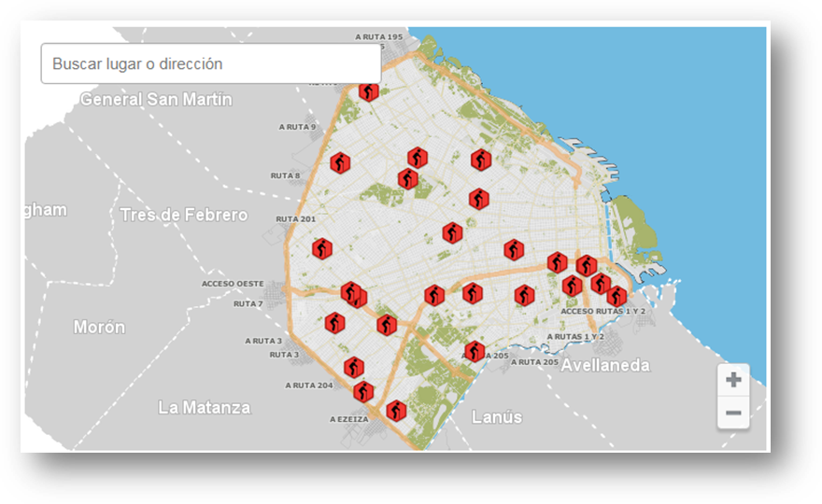Viewport: 822px width, 504px height.
Task: Open the red marker next to RUTA 201
Action: [x=322, y=249]
